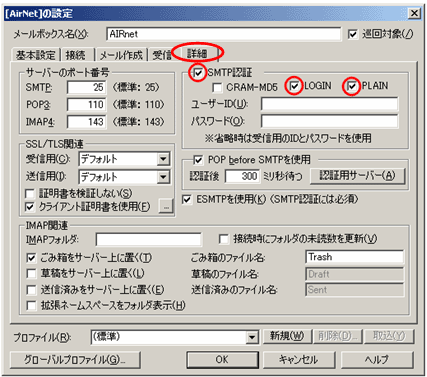Confirm settings with OK button
This screenshot has width=427, height=377.
[222, 360]
